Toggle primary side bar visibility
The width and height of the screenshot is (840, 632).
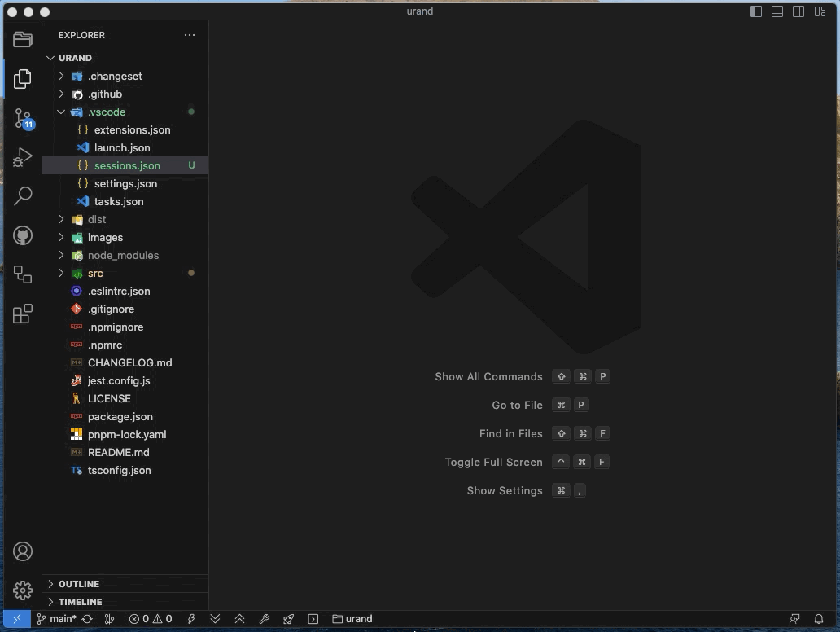756,11
